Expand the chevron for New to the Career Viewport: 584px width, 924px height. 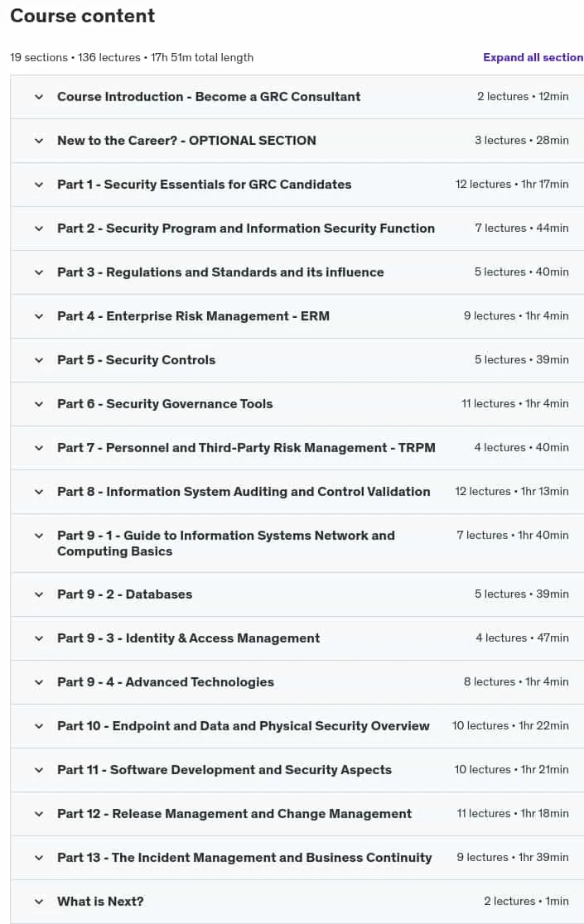tap(39, 141)
